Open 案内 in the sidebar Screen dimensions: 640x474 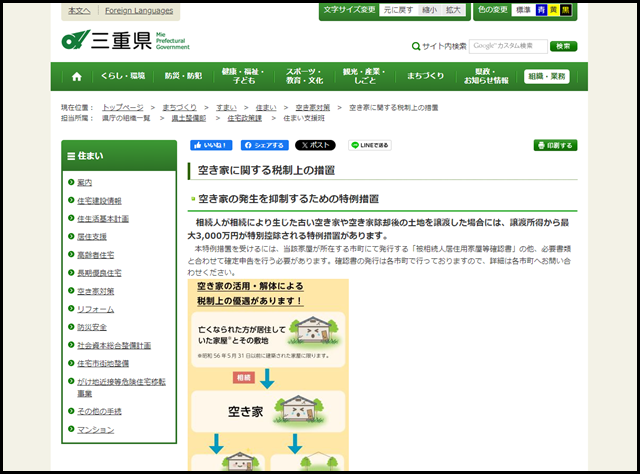pos(84,182)
